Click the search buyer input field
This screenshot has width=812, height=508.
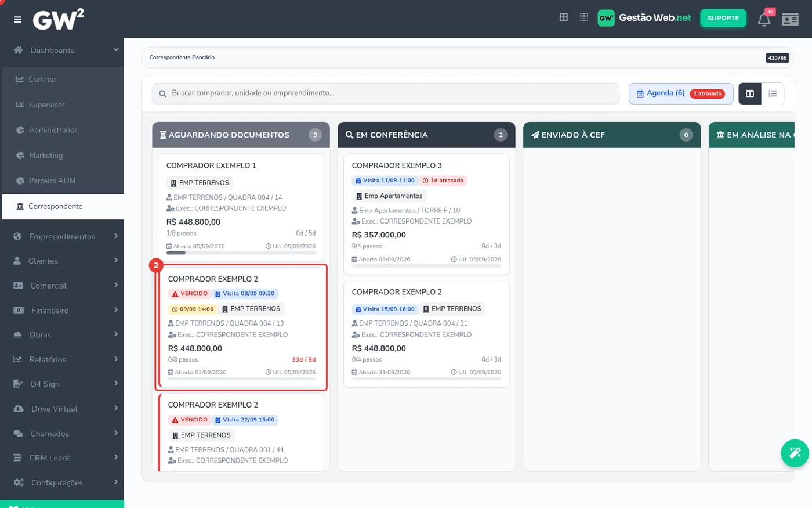(x=386, y=93)
